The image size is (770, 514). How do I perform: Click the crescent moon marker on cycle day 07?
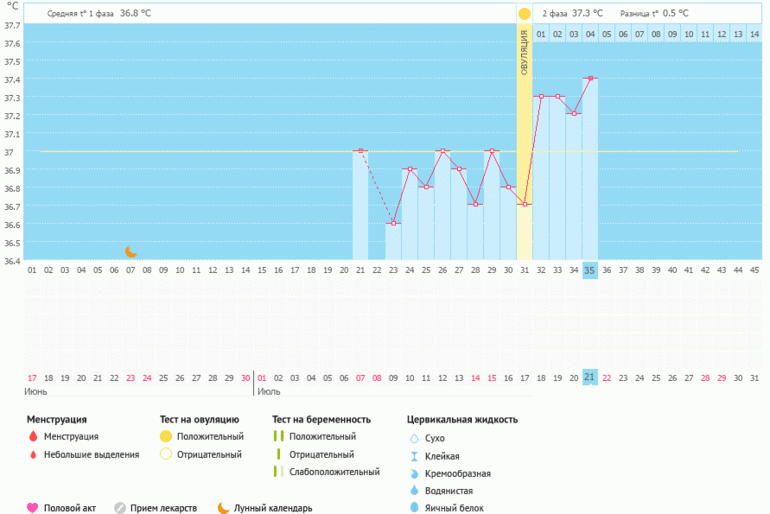tap(131, 251)
